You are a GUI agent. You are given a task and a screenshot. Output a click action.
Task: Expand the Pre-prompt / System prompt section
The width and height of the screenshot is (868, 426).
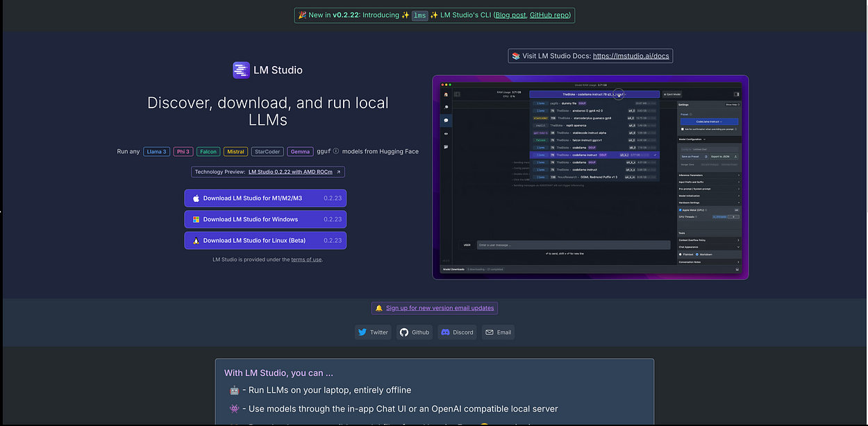point(709,189)
